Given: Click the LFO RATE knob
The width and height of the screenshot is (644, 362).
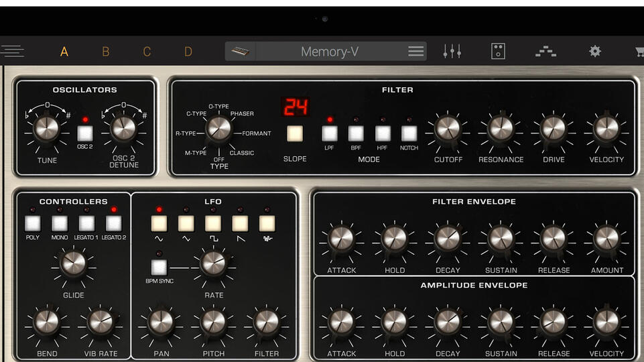Looking at the screenshot, I should pyautogui.click(x=214, y=263).
